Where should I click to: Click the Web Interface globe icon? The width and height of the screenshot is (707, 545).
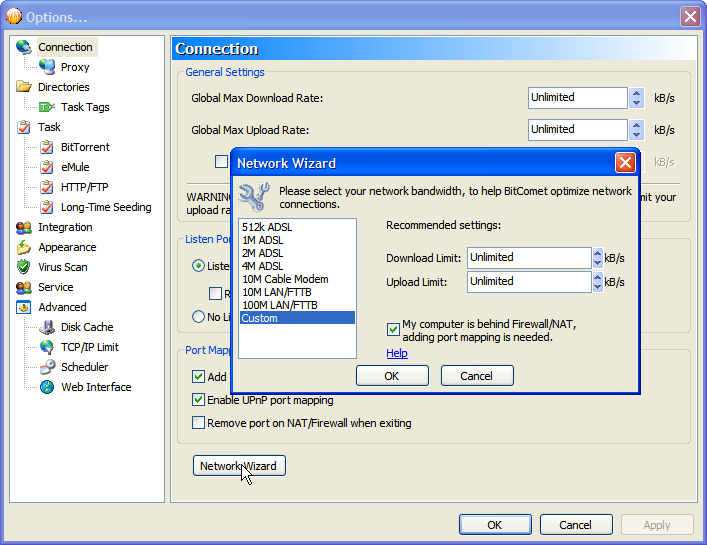pos(47,387)
